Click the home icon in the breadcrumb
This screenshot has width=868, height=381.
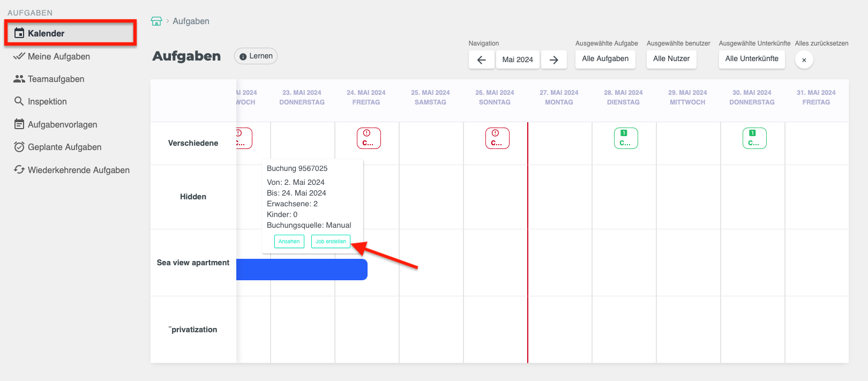click(156, 21)
